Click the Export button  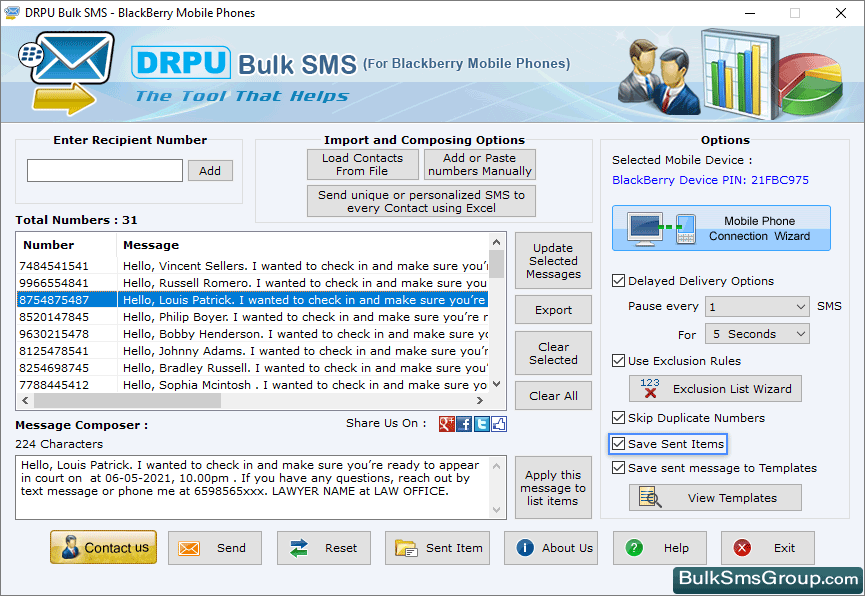click(553, 310)
